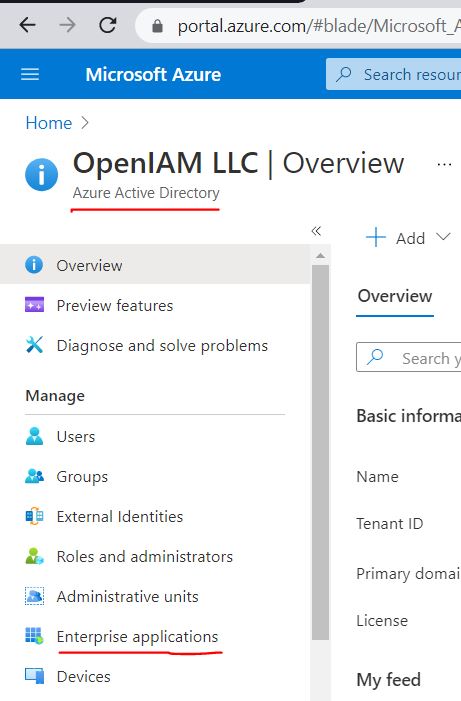The image size is (461, 701).
Task: Switch to the Overview tab
Action: (x=395, y=296)
